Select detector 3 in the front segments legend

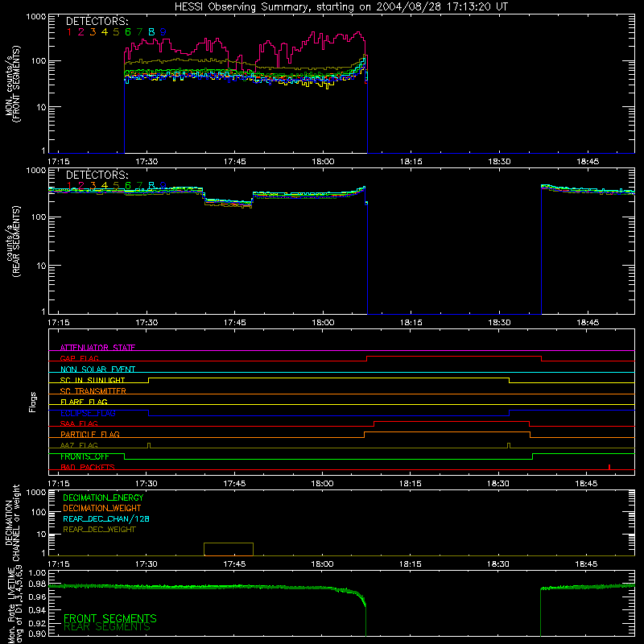click(x=93, y=32)
